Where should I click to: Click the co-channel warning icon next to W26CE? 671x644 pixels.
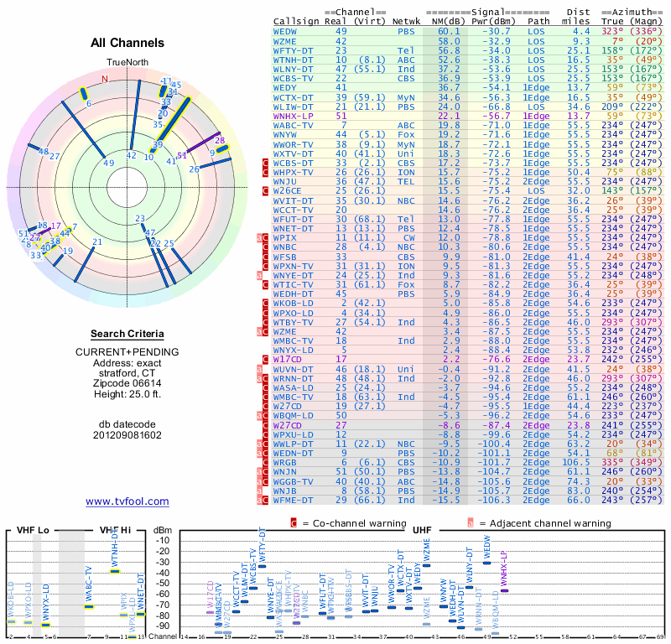pos(265,191)
